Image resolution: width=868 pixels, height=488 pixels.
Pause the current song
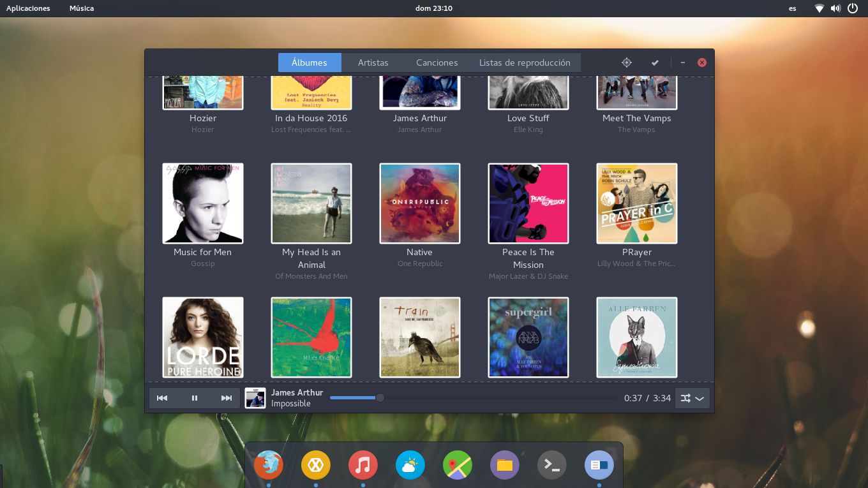[x=195, y=398]
